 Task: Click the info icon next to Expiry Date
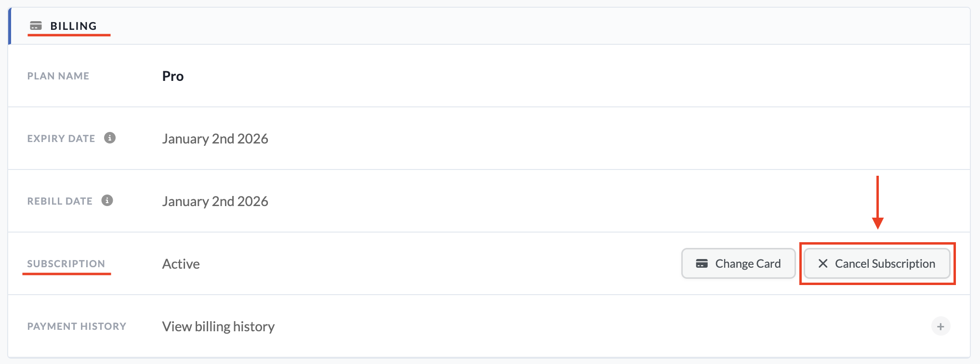click(110, 138)
